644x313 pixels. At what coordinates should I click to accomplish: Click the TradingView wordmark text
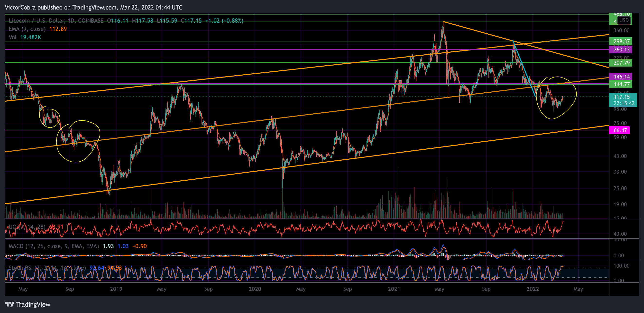(x=33, y=304)
